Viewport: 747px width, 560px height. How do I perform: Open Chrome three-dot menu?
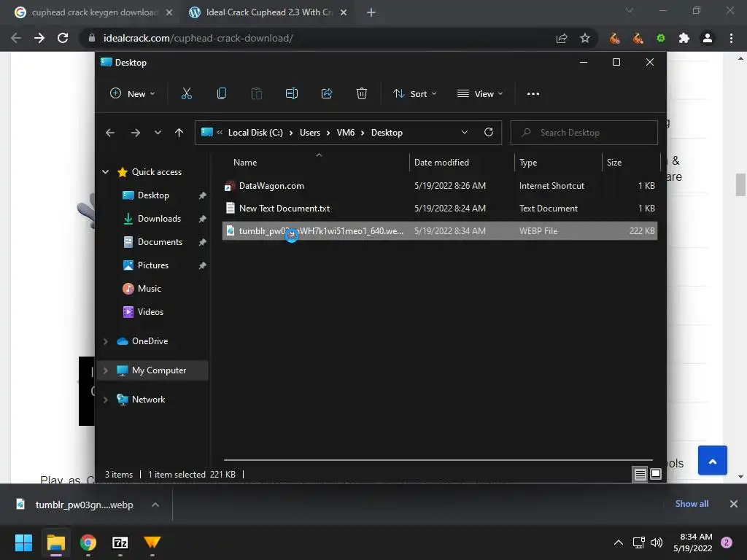click(x=731, y=38)
